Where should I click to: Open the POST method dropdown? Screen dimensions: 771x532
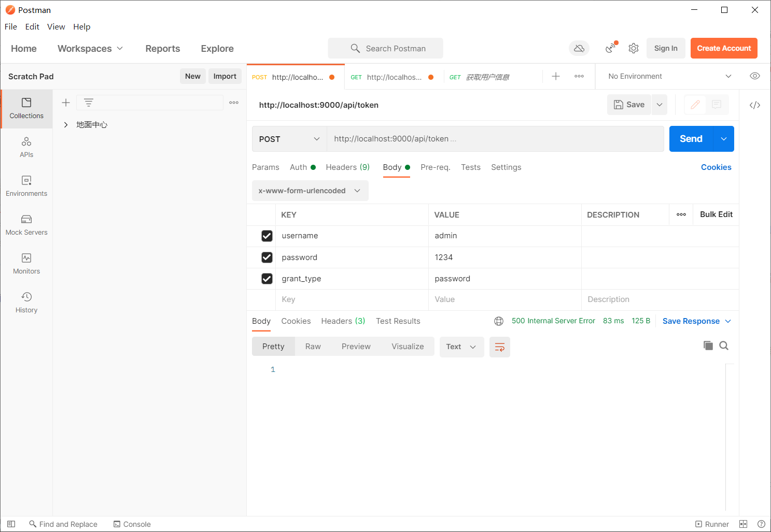(x=289, y=139)
